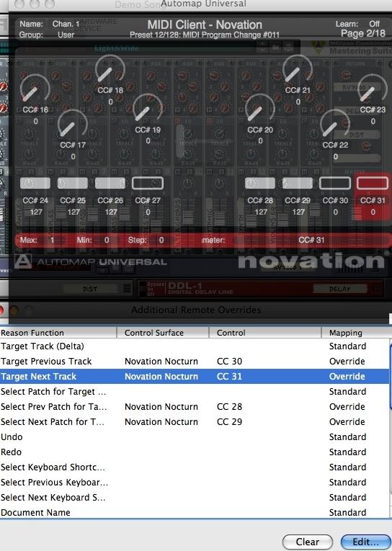Toggle the CC# 30 button
The width and height of the screenshot is (392, 551).
pos(335,183)
